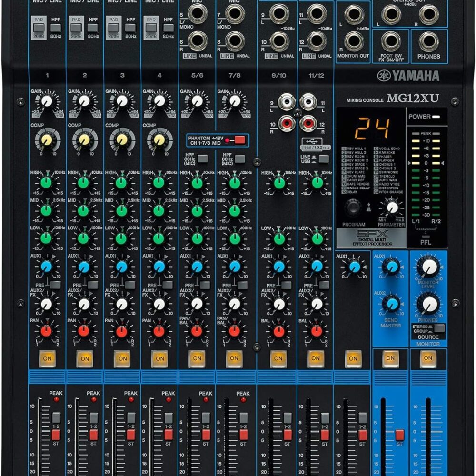The width and height of the screenshot is (476, 476).
Task: Click the rightmost blue stereo master fader track
Action: [428, 436]
